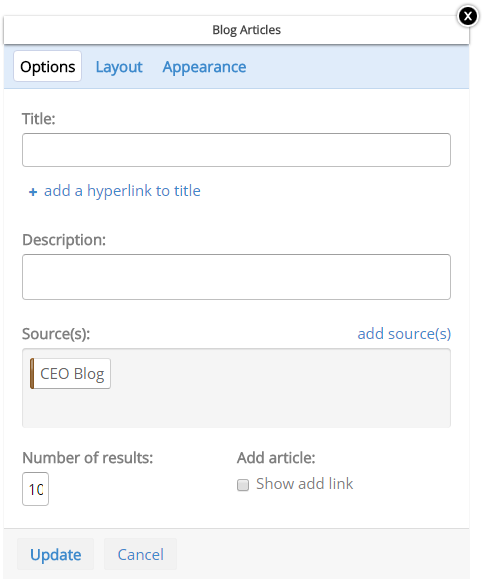Switch to the Options tab
The image size is (484, 579).
point(48,67)
